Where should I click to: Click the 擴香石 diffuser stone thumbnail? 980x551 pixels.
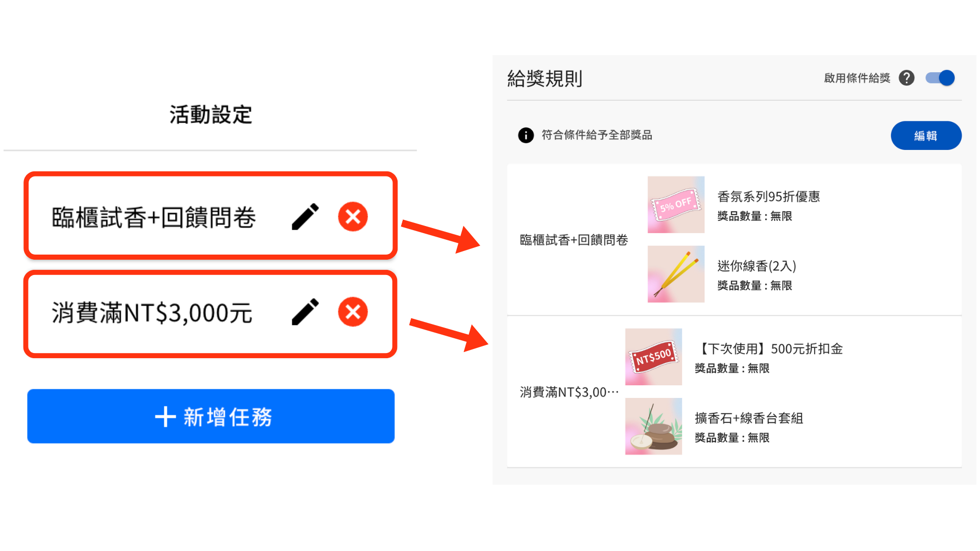(x=653, y=426)
